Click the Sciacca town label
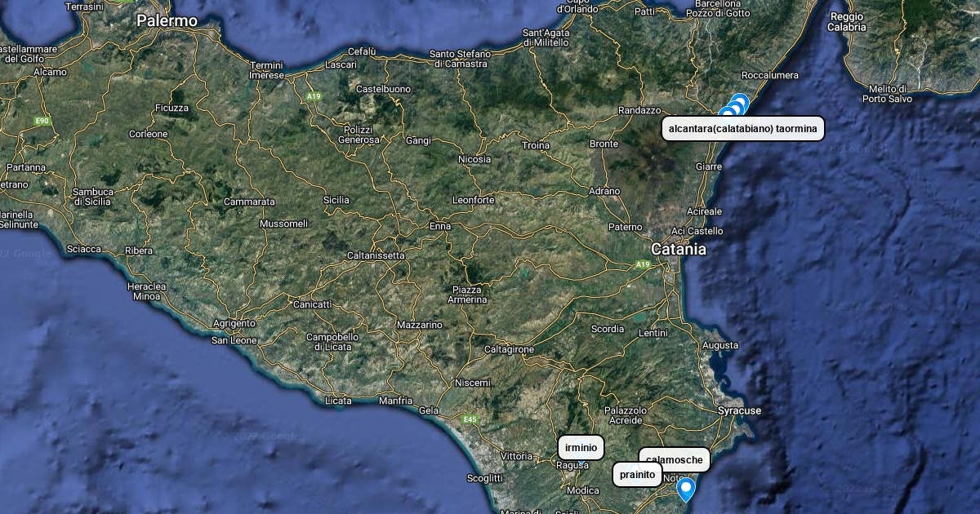This screenshot has width=980, height=514. pos(84,249)
